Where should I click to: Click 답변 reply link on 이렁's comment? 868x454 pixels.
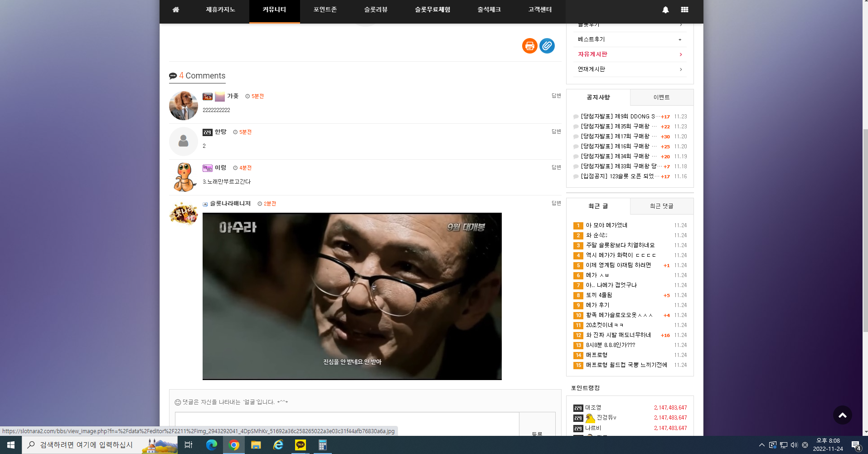(x=556, y=167)
